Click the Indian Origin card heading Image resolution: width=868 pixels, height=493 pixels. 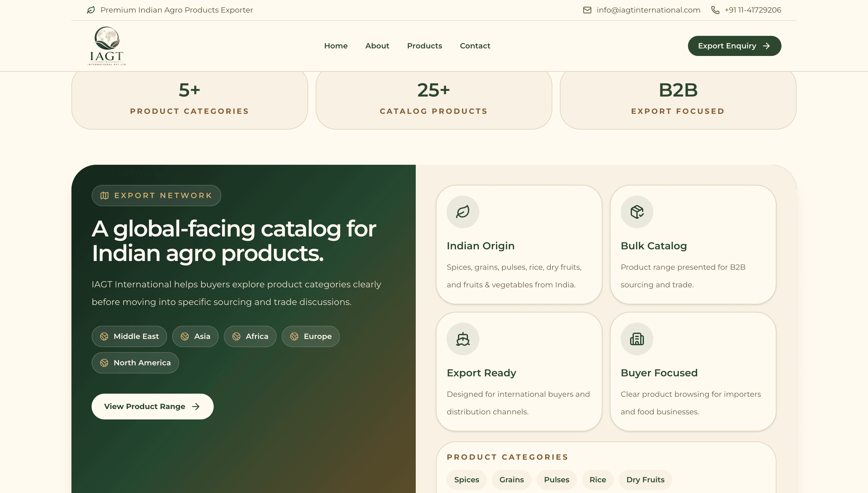pyautogui.click(x=481, y=246)
